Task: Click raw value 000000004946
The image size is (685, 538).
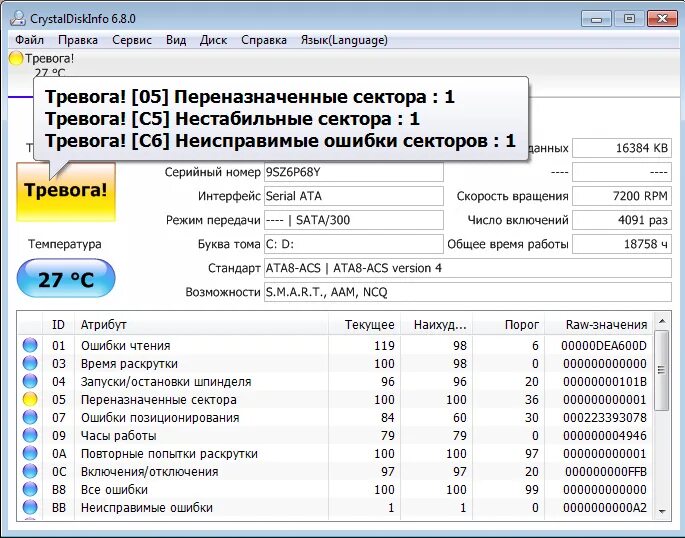Action: [605, 435]
